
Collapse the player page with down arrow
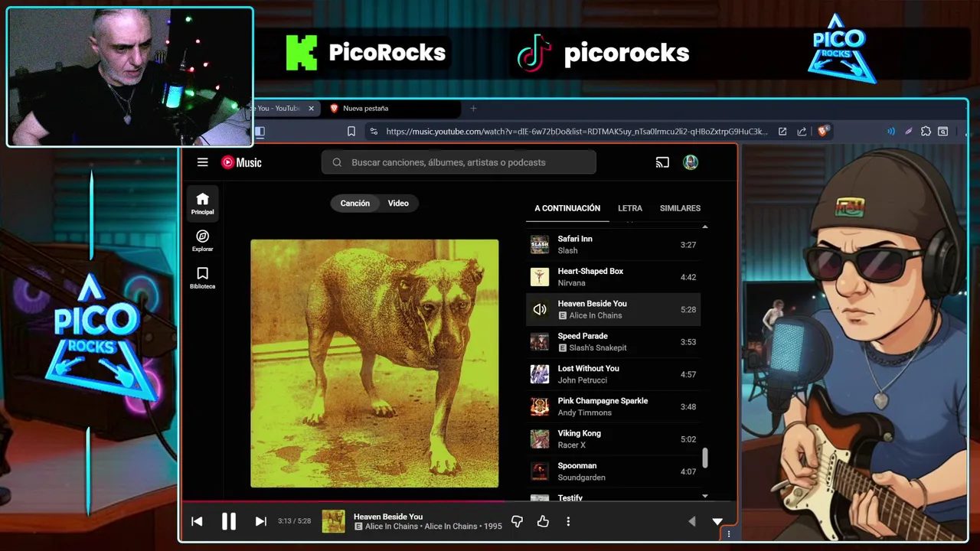(717, 521)
